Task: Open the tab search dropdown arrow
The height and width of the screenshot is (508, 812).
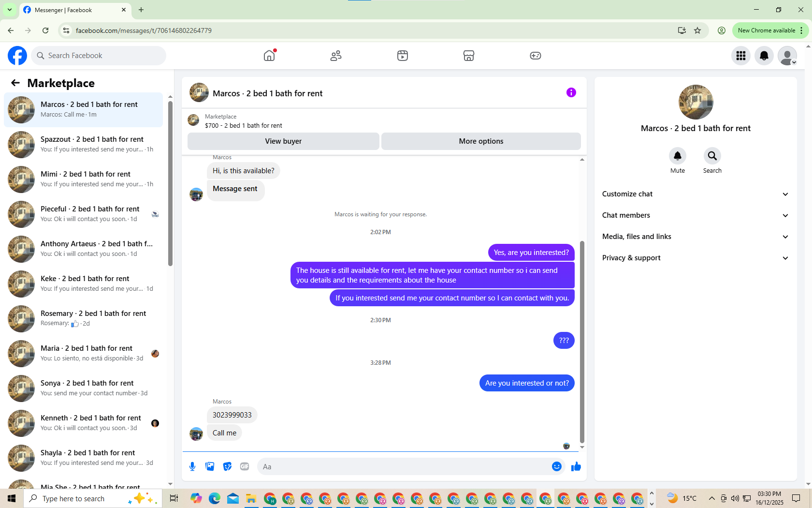Action: (x=10, y=10)
